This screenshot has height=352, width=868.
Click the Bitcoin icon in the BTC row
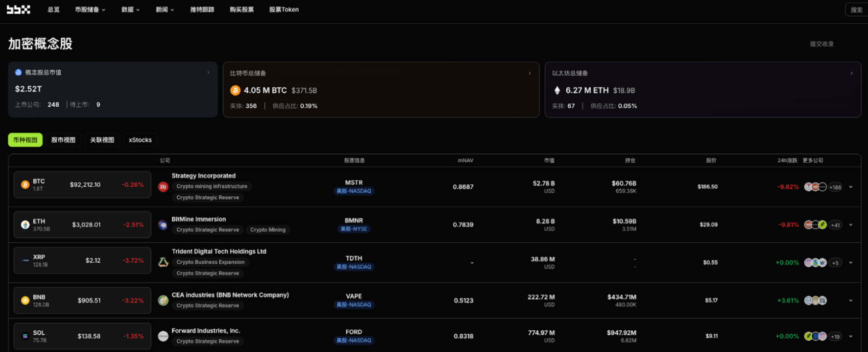coord(25,185)
